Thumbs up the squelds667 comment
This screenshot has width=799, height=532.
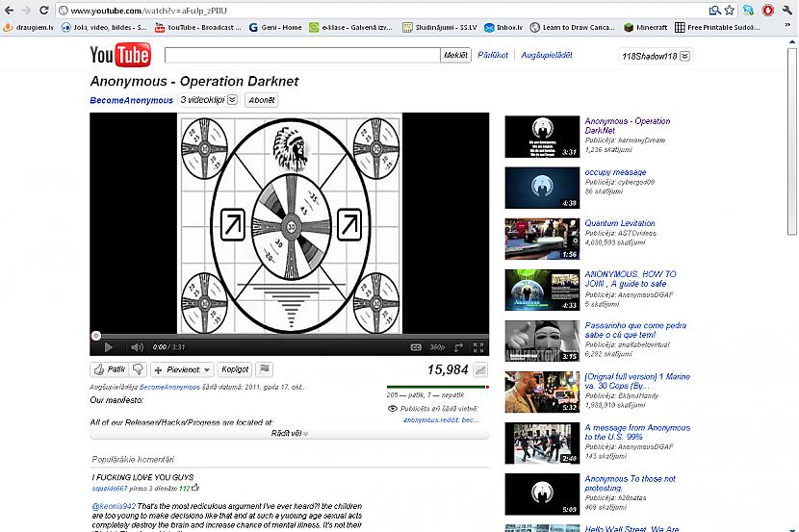[195, 488]
